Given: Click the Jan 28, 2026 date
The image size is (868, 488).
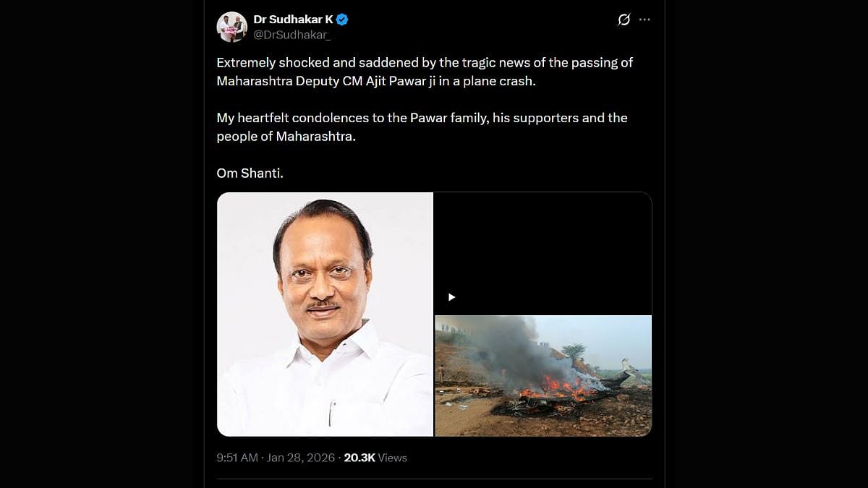Looking at the screenshot, I should 302,458.
